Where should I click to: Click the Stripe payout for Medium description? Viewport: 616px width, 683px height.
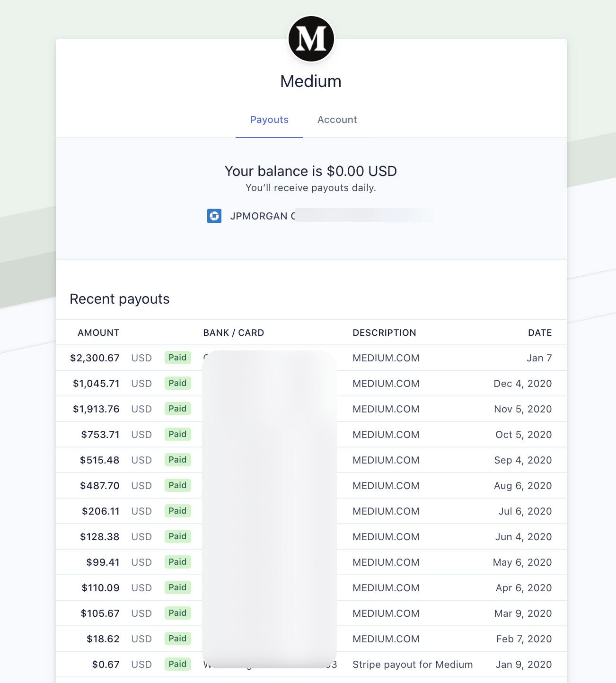413,665
